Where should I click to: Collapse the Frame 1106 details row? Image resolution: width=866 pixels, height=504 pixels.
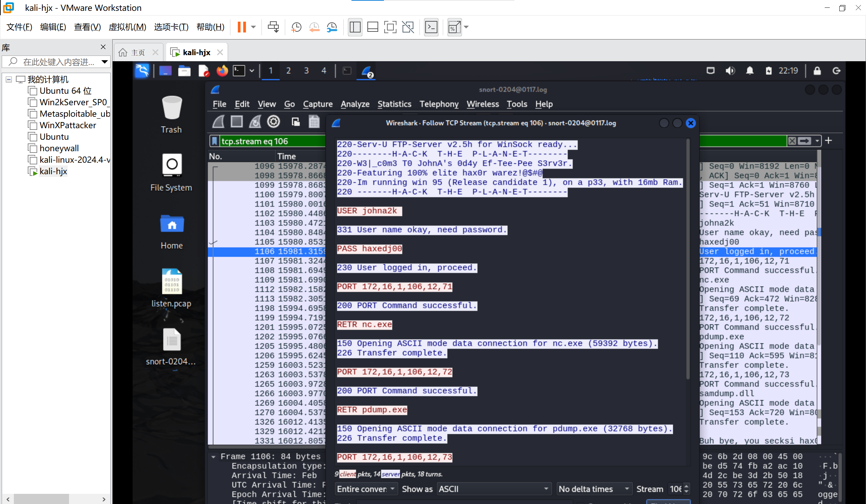click(x=213, y=457)
